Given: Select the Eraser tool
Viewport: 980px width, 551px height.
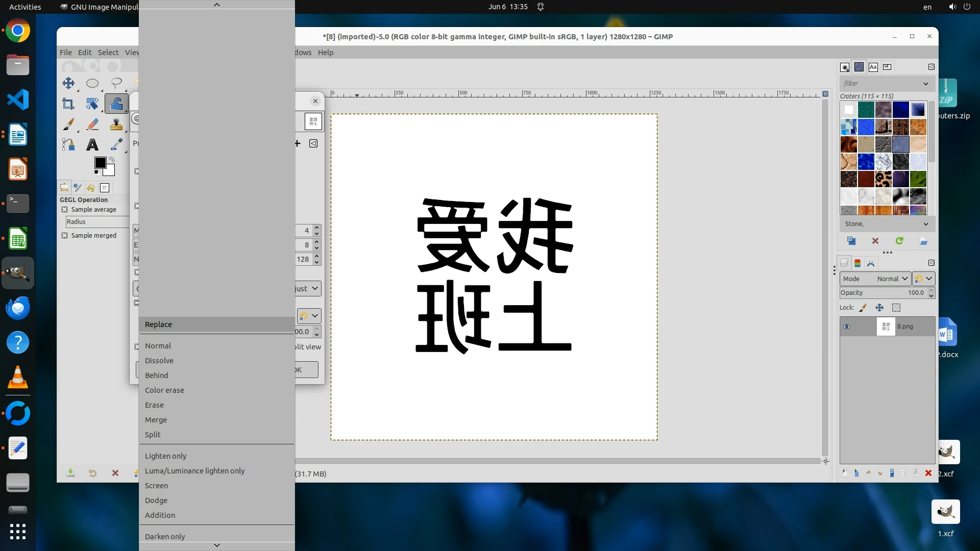Looking at the screenshot, I should point(92,124).
